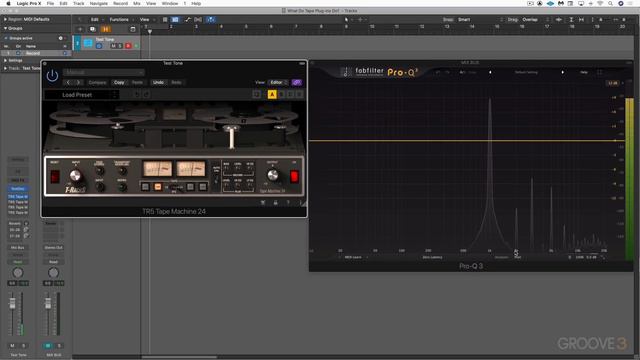Select the highlighted grid view icon
The image size is (640, 360).
(175, 20)
